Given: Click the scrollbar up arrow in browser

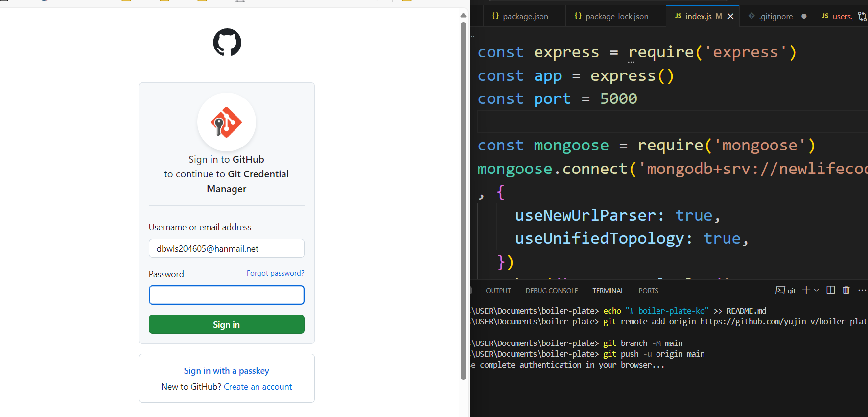Looking at the screenshot, I should point(463,15).
